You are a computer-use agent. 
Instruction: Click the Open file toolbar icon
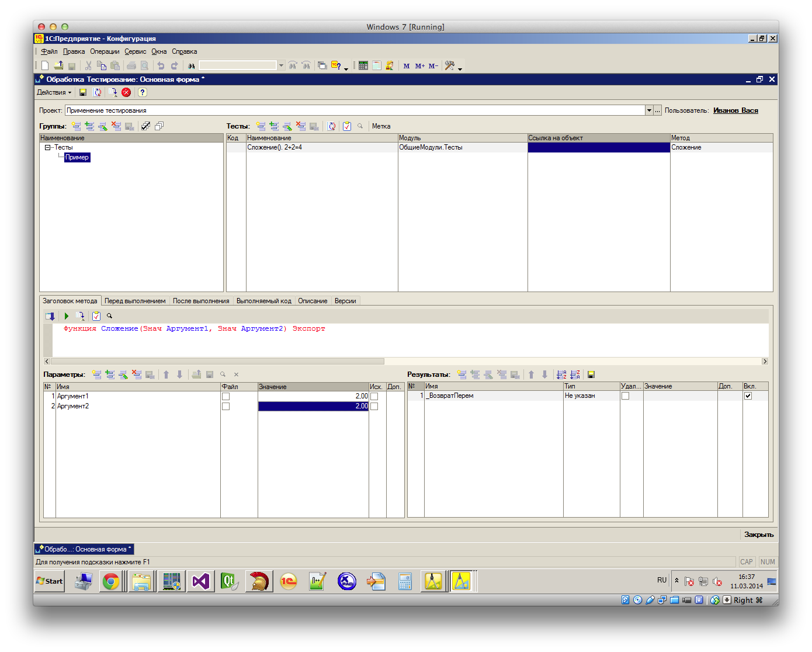tap(58, 65)
